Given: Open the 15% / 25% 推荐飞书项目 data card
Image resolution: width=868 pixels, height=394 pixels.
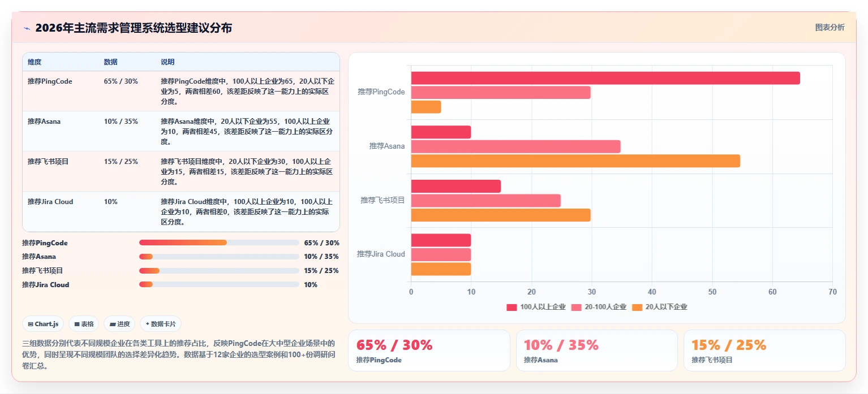Looking at the screenshot, I should click(764, 350).
